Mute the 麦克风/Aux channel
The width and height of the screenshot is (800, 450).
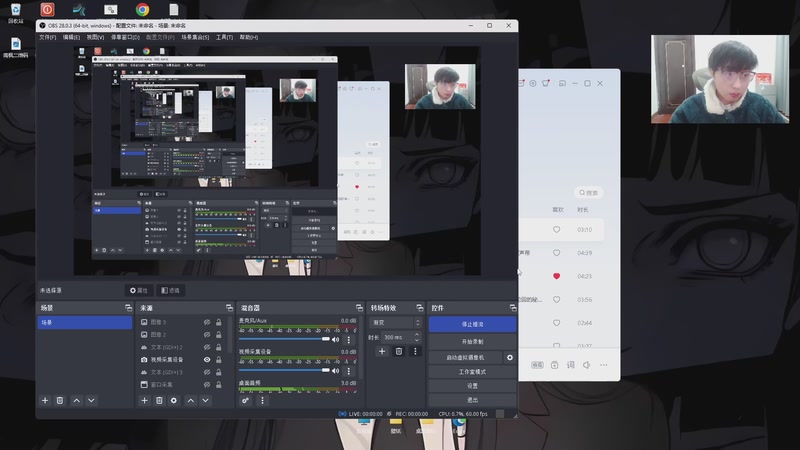coord(335,339)
